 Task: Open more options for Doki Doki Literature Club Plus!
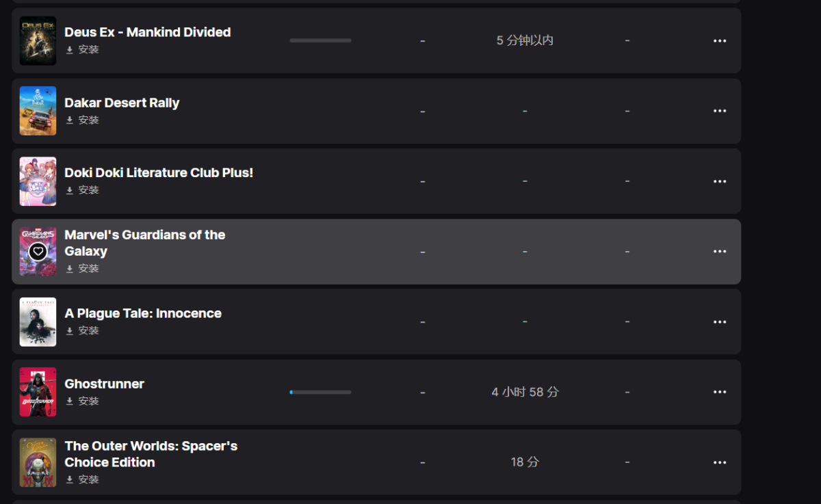point(720,181)
